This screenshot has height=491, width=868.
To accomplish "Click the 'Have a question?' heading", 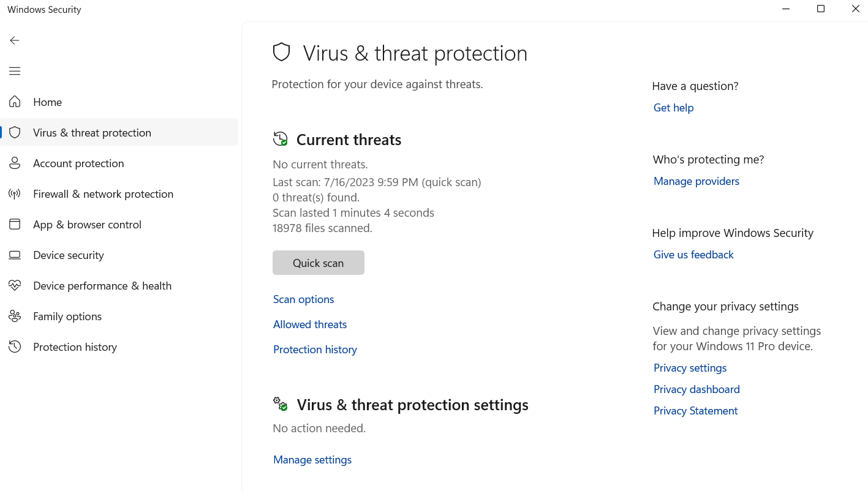I will pos(695,86).
